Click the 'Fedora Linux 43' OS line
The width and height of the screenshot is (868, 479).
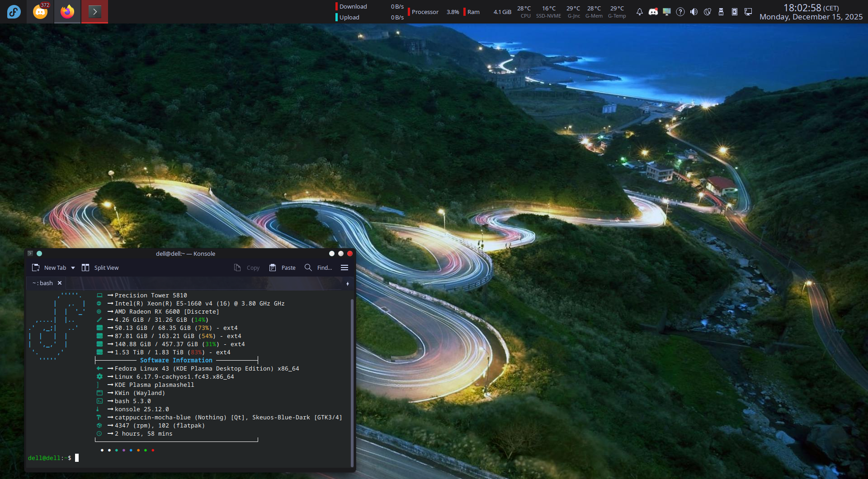[x=207, y=368]
